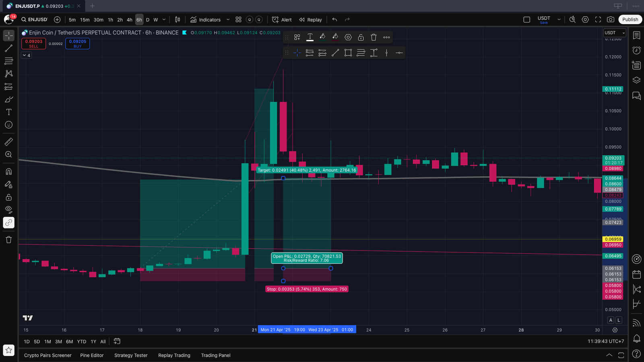Enter fullscreen chart mode
Image resolution: width=644 pixels, height=362 pixels.
click(598, 19)
